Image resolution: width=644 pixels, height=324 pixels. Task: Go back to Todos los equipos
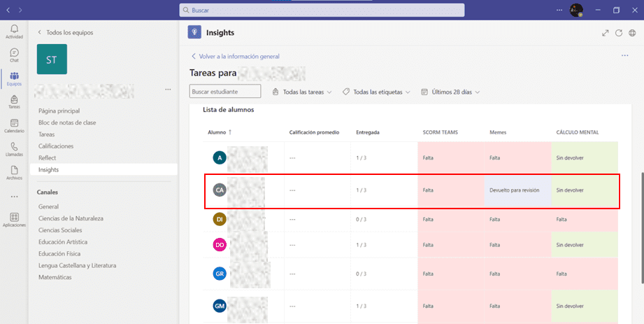click(x=66, y=32)
